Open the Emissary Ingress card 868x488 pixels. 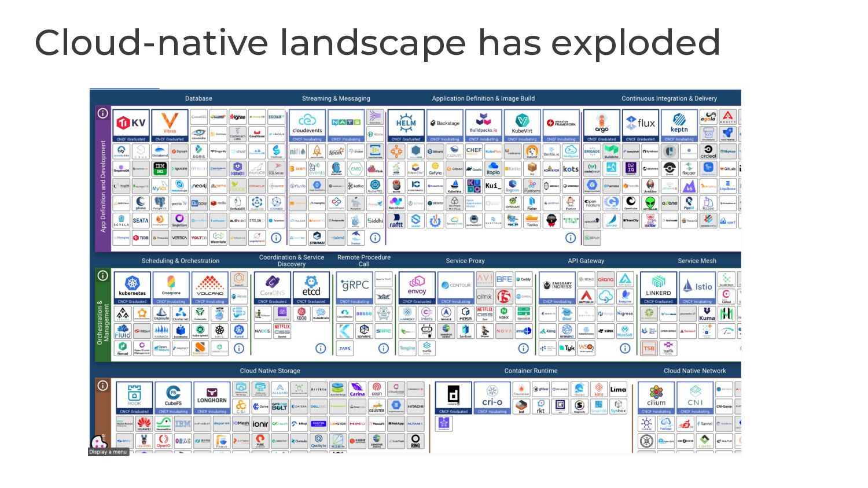[557, 288]
